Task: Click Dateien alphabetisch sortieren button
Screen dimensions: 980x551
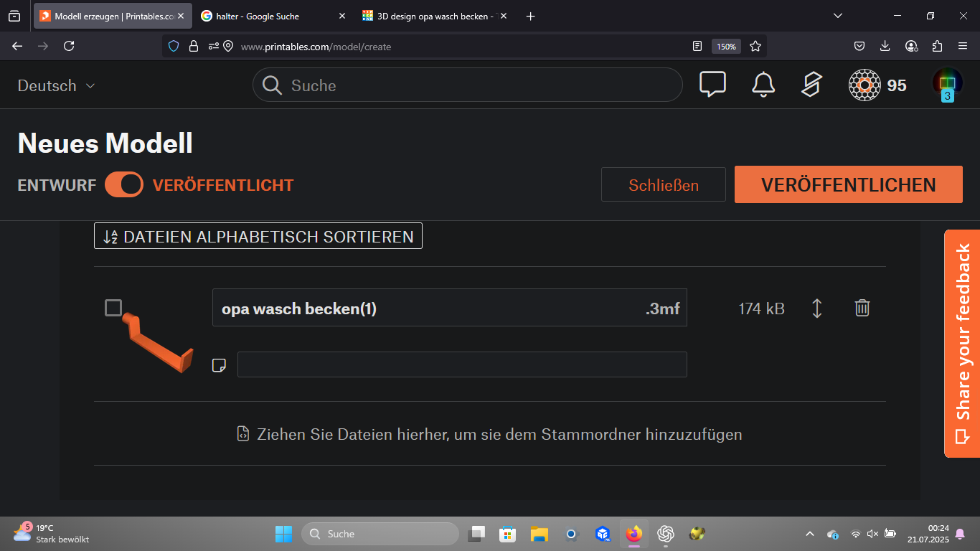Action: 258,236
